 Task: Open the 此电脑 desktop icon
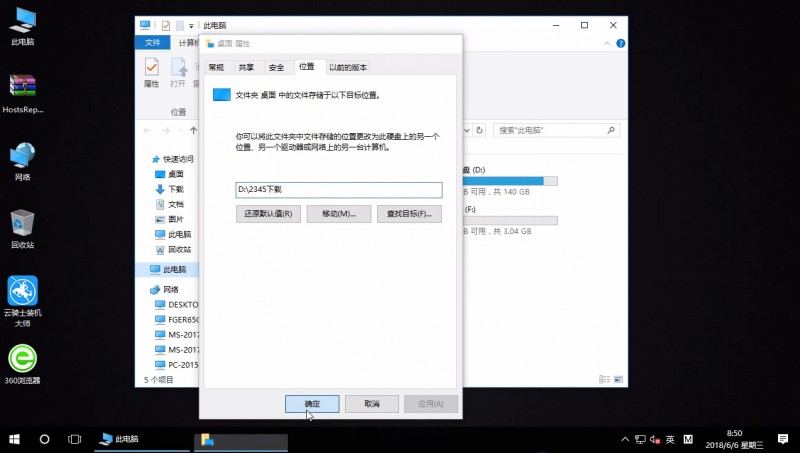coord(22,27)
